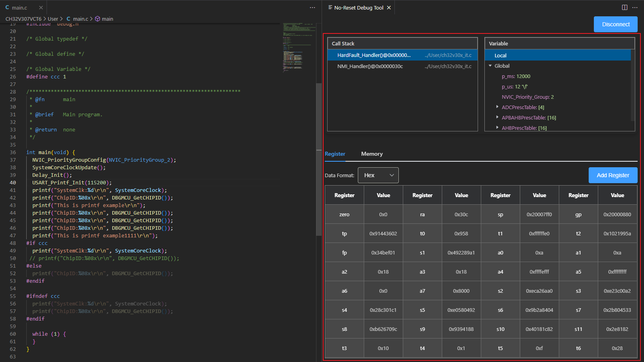Close the No-Reset Debug Tool tab
The height and width of the screenshot is (362, 644).
389,8
